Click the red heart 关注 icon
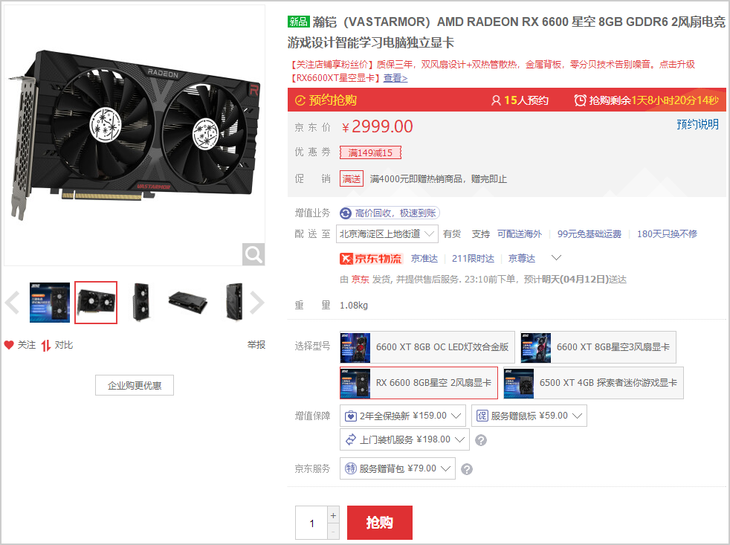The height and width of the screenshot is (545, 730). (9, 345)
